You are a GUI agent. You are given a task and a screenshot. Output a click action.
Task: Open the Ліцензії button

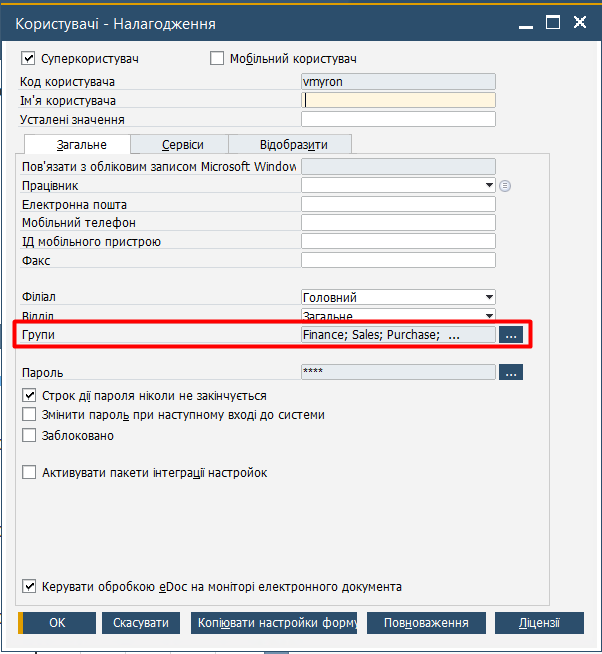[539, 623]
